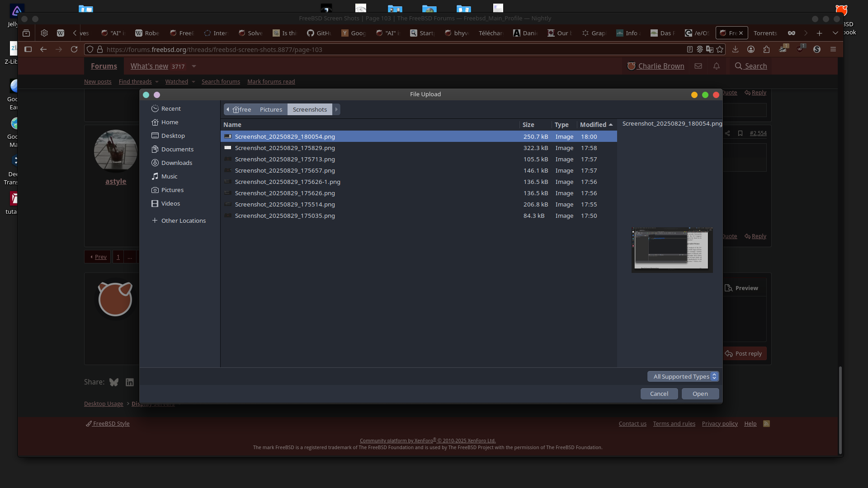Open the Privacy Badger extension icon
Image resolution: width=868 pixels, height=488 pixels.
pyautogui.click(x=783, y=49)
